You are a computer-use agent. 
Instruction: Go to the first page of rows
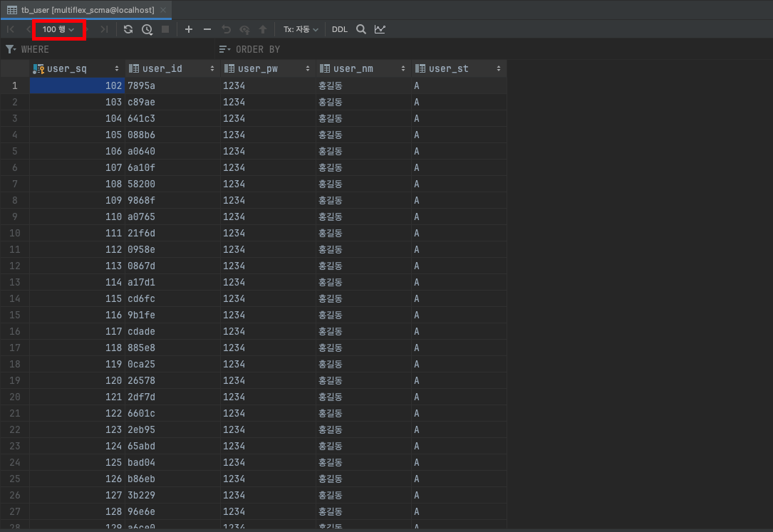point(11,30)
